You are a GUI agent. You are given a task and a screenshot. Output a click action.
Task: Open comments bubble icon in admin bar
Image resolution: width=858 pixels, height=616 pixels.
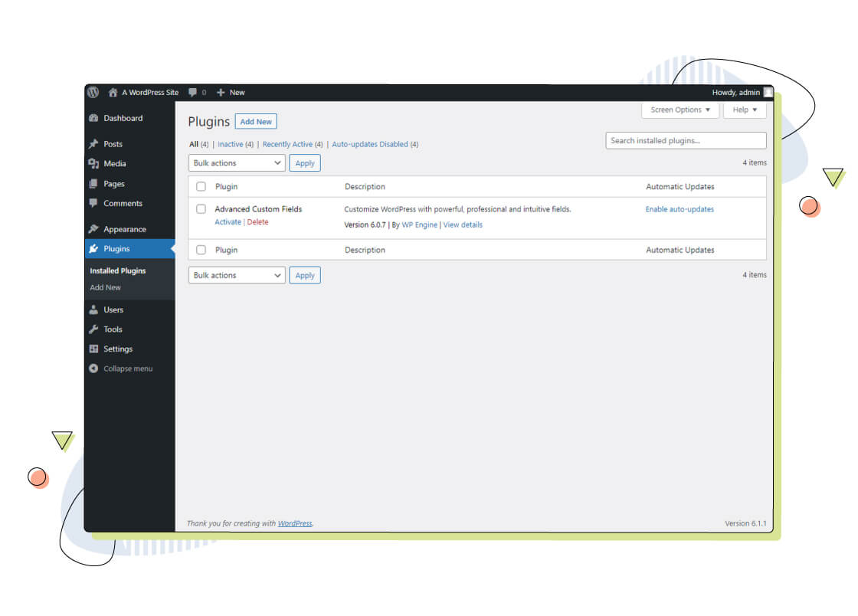click(193, 93)
